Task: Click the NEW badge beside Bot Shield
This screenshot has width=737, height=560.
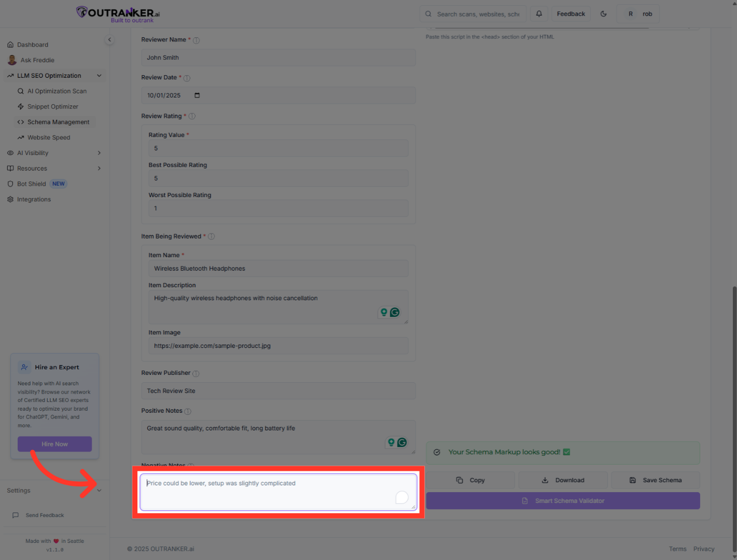Action: 59,184
